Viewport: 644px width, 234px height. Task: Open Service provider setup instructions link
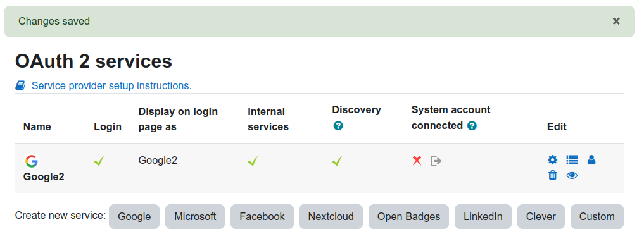pos(111,85)
